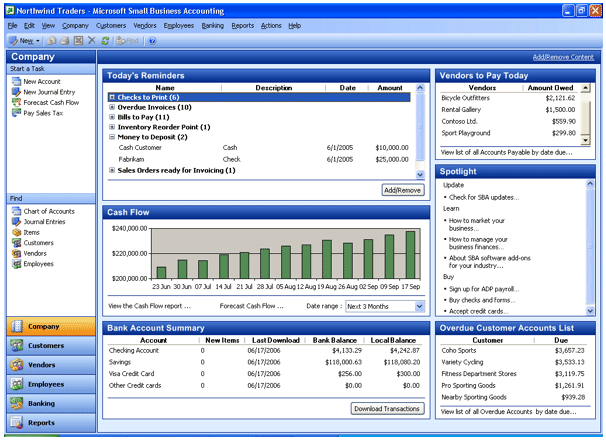This screenshot has height=441, width=606.
Task: Click the Download Transactions button
Action: (x=387, y=408)
